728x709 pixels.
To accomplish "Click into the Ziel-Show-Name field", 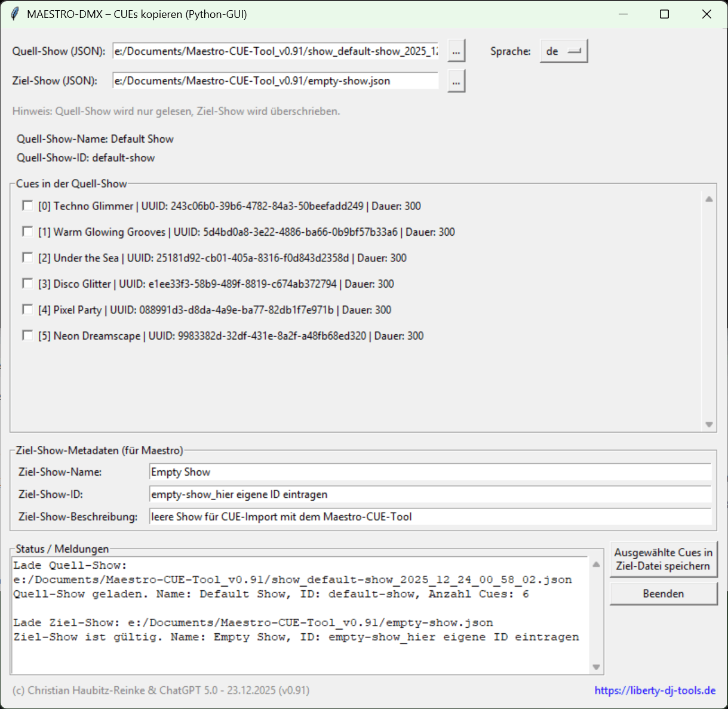I will coord(430,472).
